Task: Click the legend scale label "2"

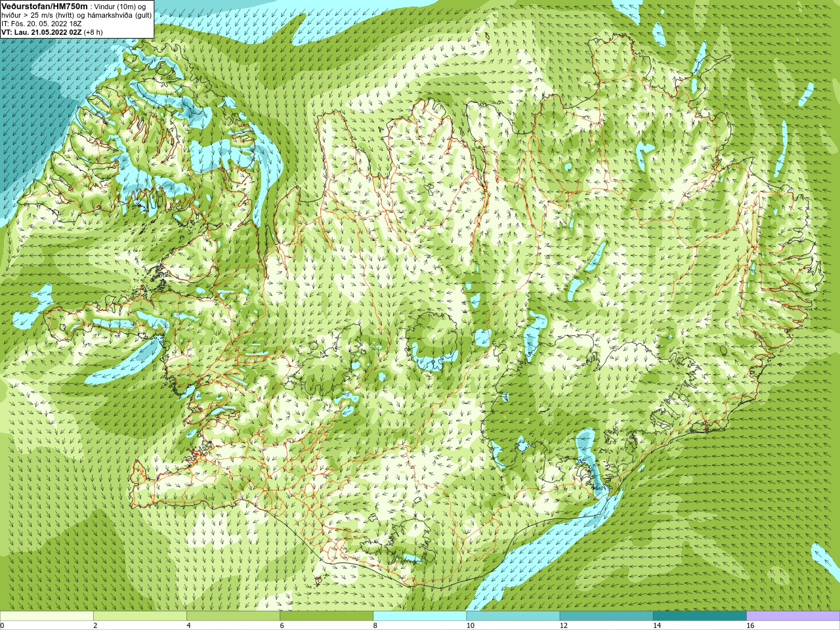Action: pos(95,626)
